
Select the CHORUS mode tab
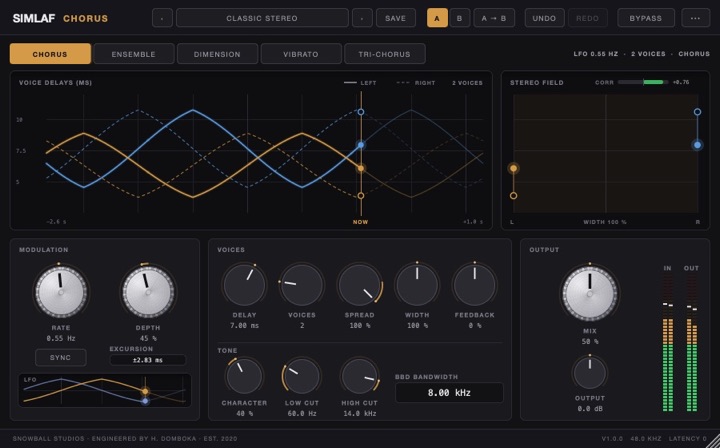pos(50,54)
